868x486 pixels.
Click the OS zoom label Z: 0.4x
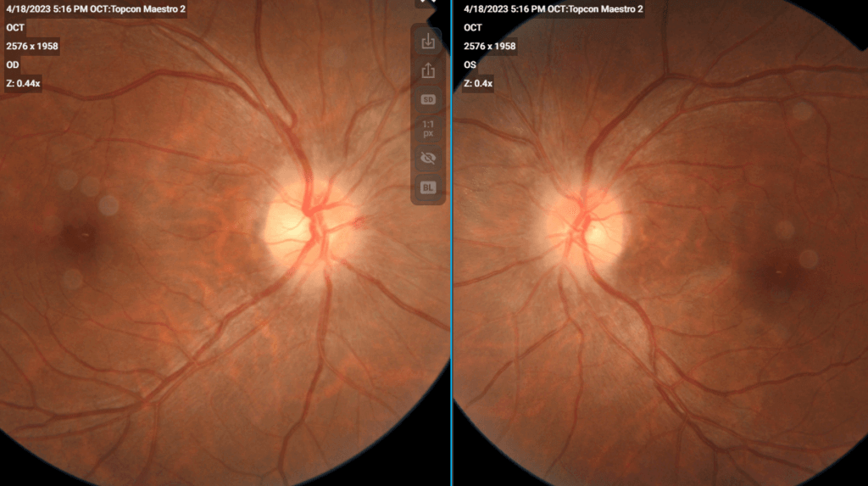pyautogui.click(x=478, y=83)
